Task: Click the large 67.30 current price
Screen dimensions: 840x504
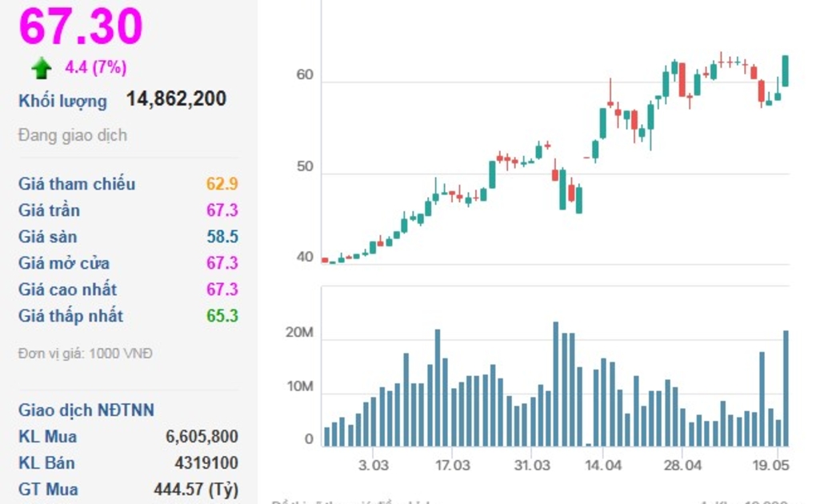Action: [81, 26]
